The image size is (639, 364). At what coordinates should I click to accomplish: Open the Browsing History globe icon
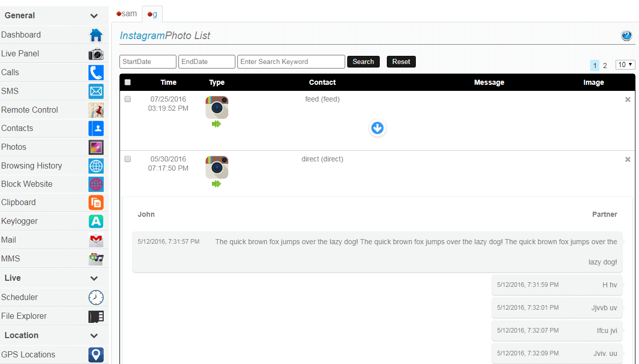click(96, 166)
